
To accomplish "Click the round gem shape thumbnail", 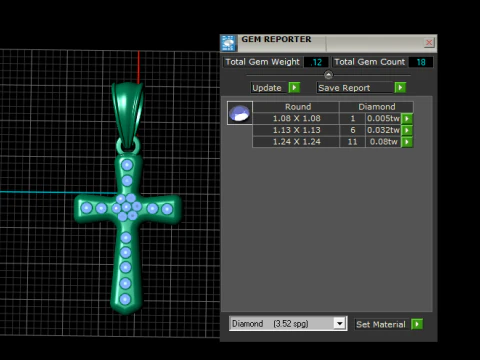I will 240,113.
